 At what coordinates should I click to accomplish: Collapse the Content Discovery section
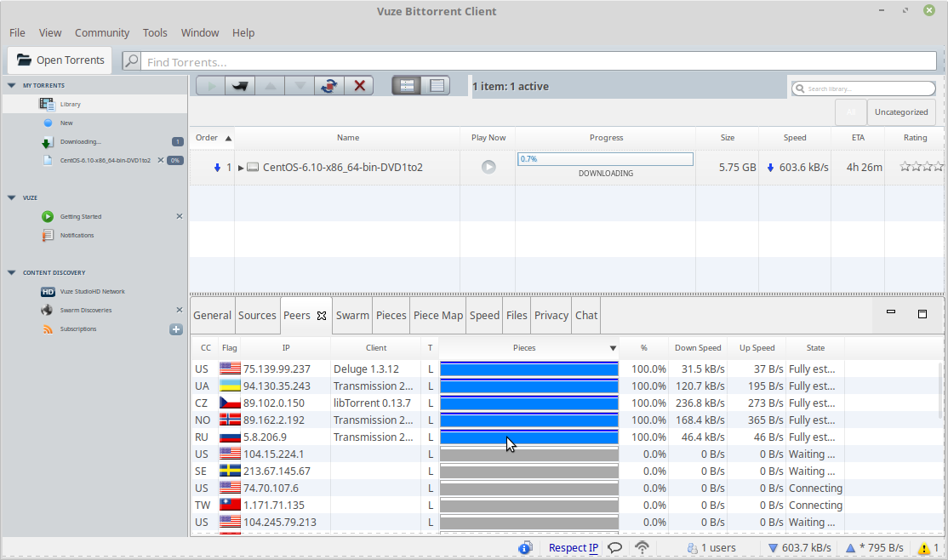(11, 272)
